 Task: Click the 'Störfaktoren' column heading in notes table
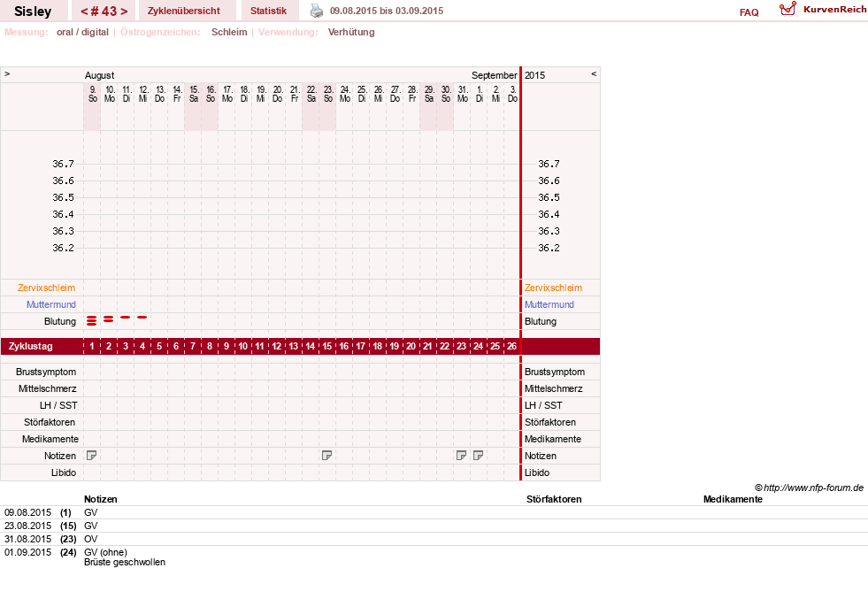click(x=554, y=499)
